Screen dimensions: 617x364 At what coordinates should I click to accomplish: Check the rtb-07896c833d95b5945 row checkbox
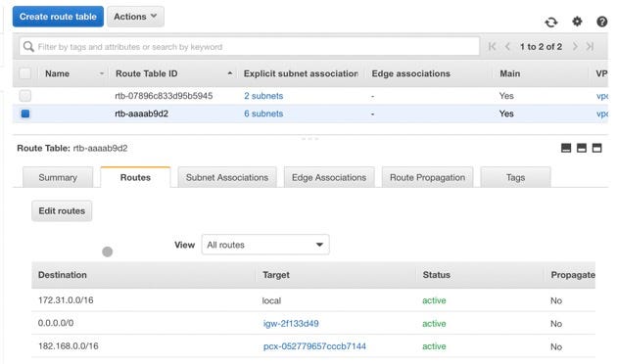point(25,96)
